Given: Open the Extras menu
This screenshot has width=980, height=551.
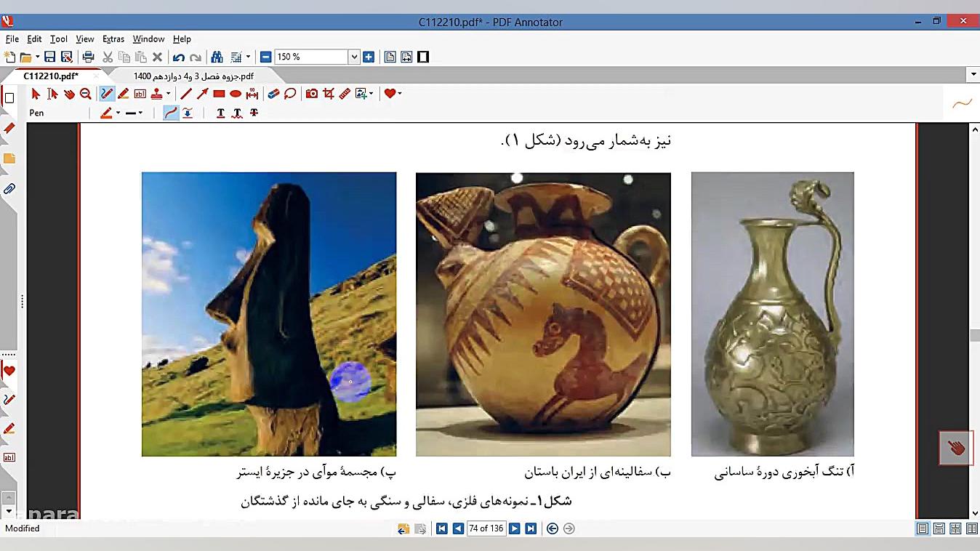Looking at the screenshot, I should click(113, 39).
